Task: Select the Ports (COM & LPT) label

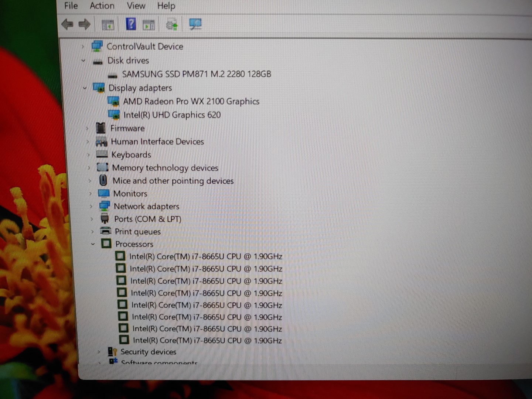Action: pyautogui.click(x=148, y=219)
